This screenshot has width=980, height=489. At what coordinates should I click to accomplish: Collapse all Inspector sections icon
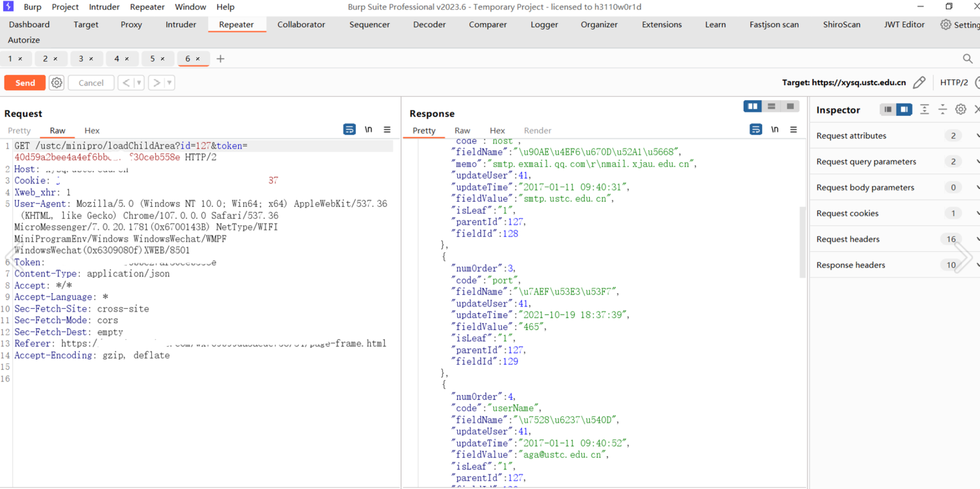coord(942,109)
